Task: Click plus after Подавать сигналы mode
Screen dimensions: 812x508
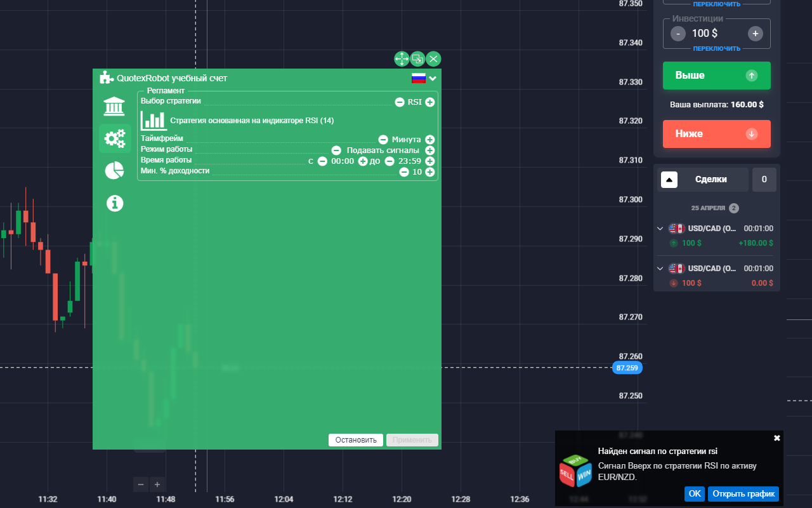Action: tap(429, 150)
